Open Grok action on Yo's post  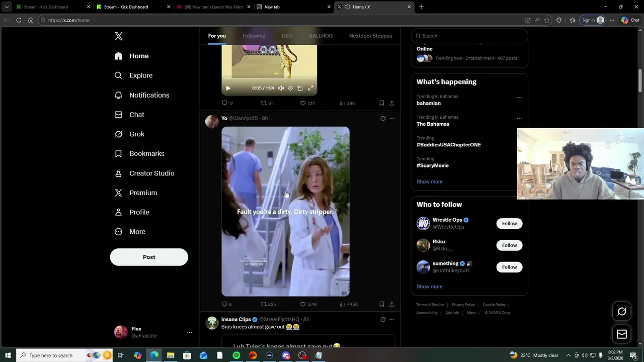click(383, 119)
